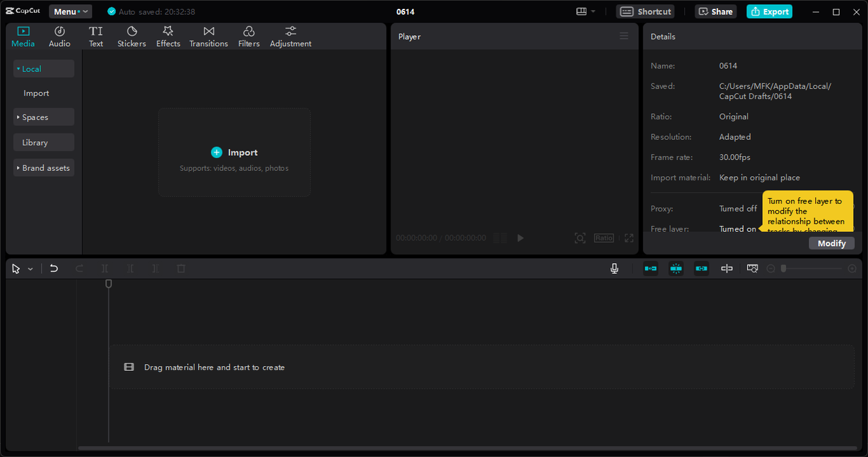Screen dimensions: 868x457
Task: Open the player Ratio option
Action: [604, 238]
